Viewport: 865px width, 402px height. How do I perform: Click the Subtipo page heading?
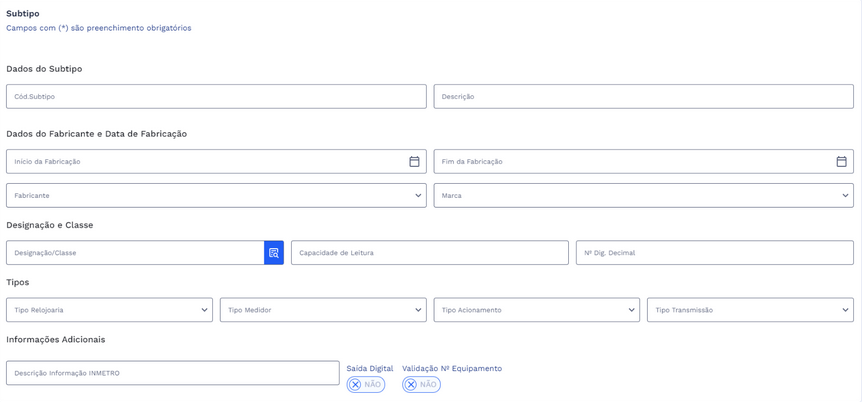[x=23, y=14]
